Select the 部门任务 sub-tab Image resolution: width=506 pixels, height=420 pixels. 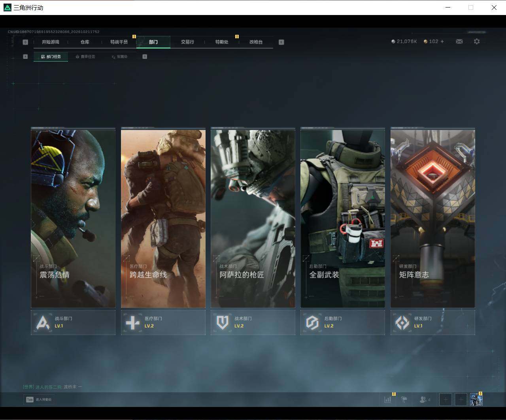51,57
